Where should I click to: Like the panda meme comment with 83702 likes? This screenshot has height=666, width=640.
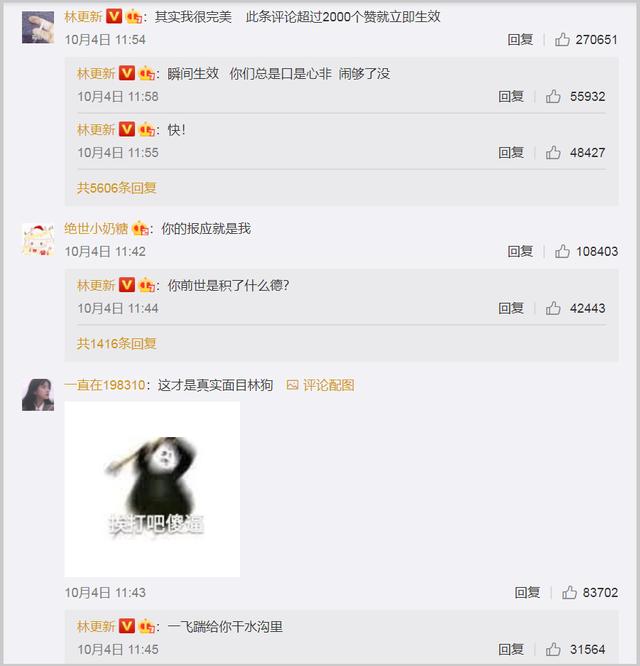coord(569,592)
